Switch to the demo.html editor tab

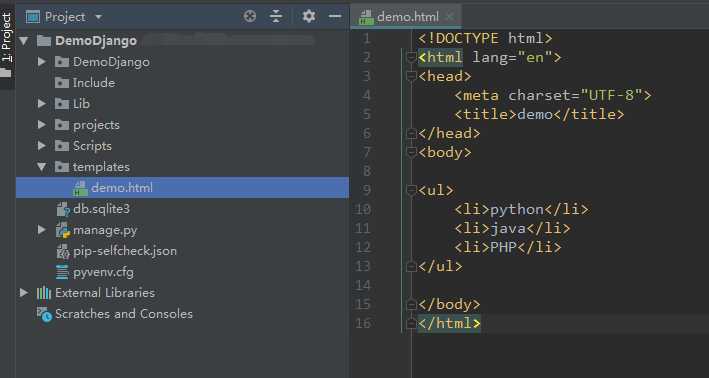407,17
